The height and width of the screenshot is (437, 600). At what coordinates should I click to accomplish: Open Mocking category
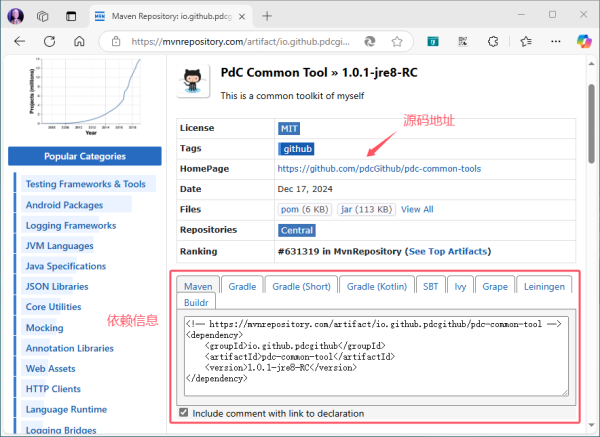click(x=44, y=328)
